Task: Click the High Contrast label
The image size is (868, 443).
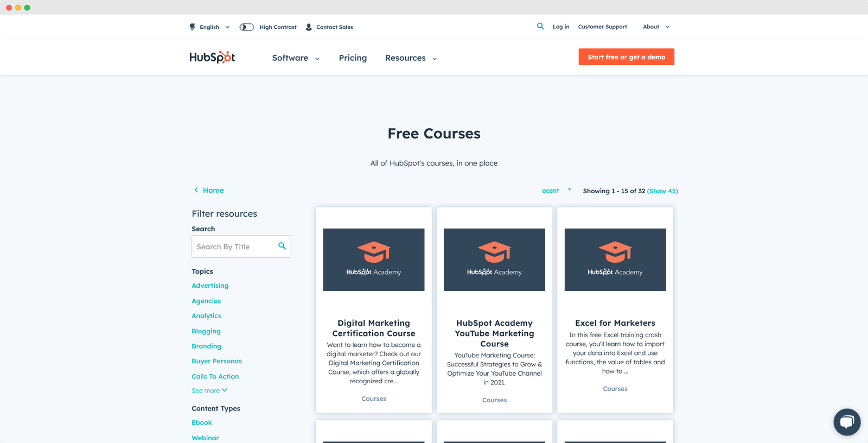Action: (278, 27)
